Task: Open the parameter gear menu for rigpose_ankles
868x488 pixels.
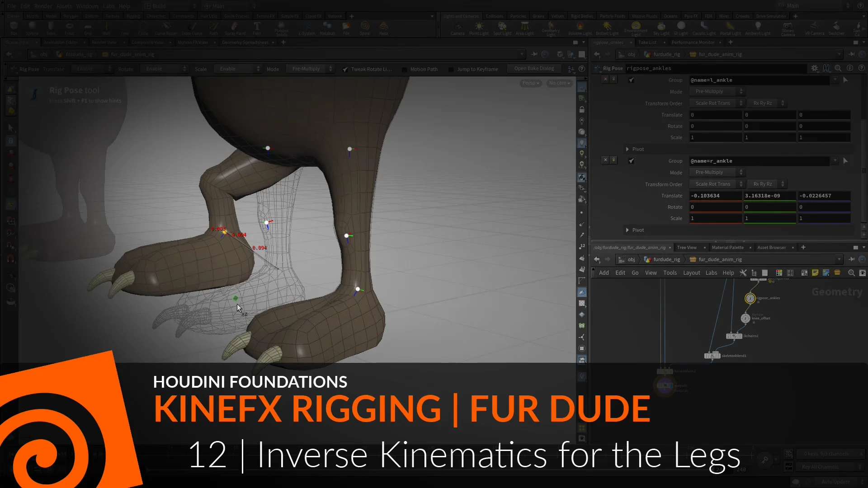Action: (x=815, y=68)
